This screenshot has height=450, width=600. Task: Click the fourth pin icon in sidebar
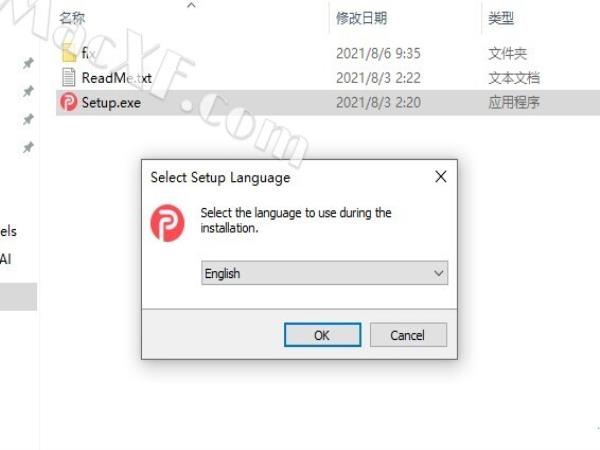28,147
